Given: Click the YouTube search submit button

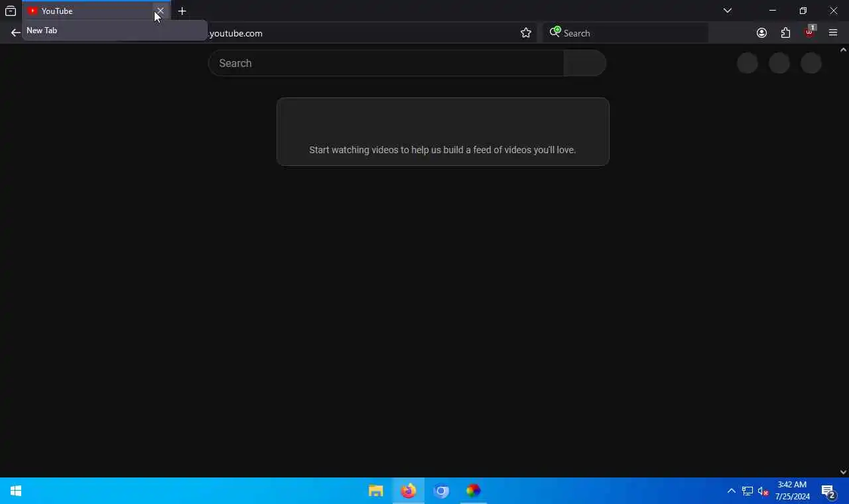Looking at the screenshot, I should coord(584,63).
